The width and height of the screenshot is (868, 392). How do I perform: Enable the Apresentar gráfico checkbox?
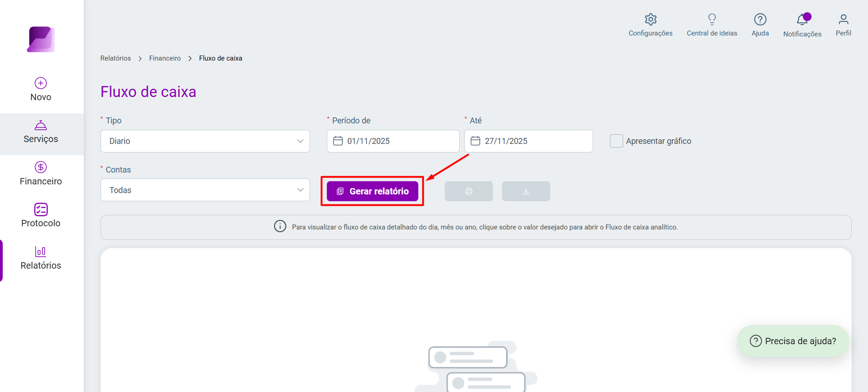tap(616, 141)
